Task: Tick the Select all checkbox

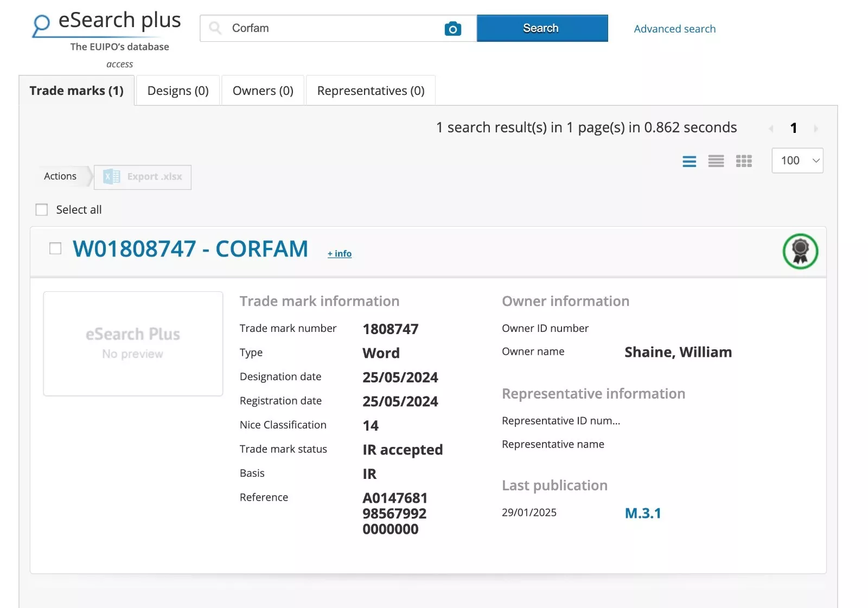Action: click(x=42, y=210)
